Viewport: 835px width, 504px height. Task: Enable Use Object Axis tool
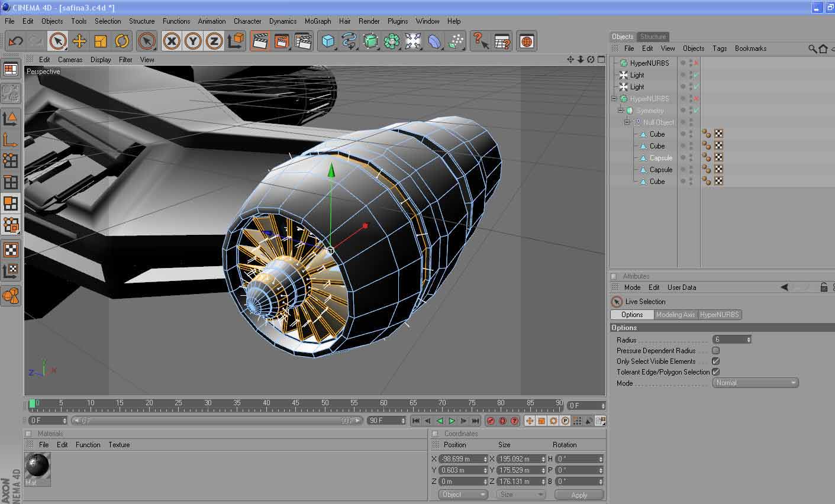point(11,140)
